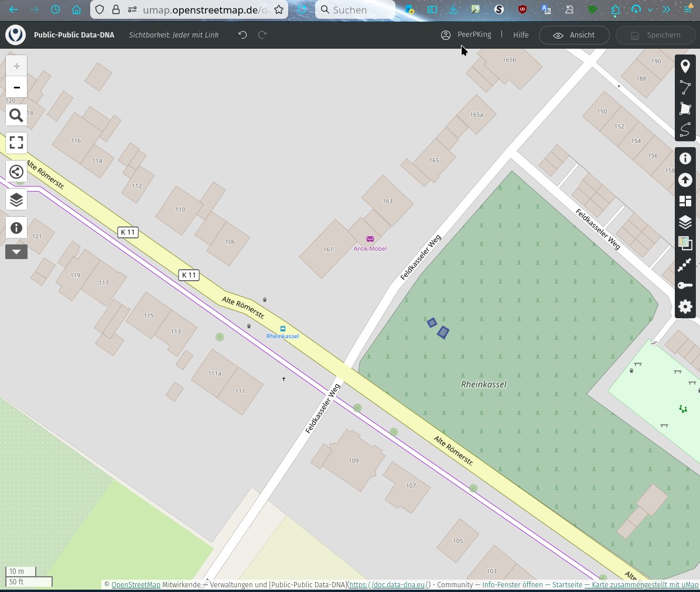Select the marker drawing tool
Viewport: 700px width, 592px height.
[x=685, y=66]
